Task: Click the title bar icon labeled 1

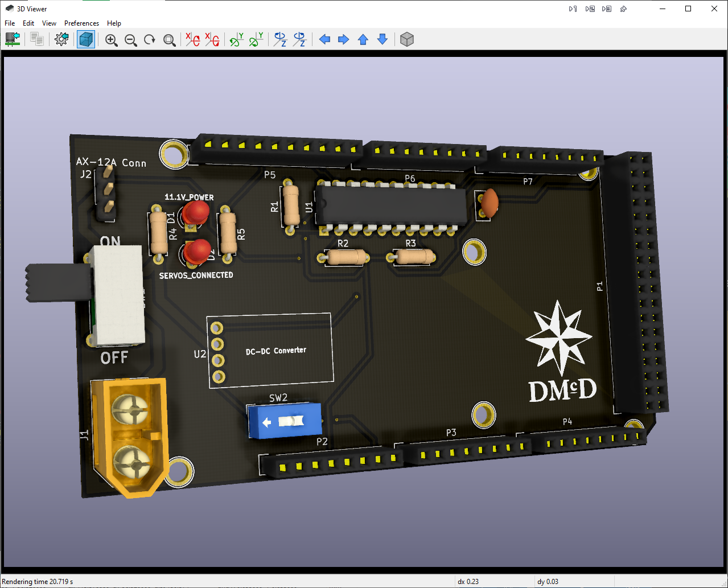Action: (573, 9)
